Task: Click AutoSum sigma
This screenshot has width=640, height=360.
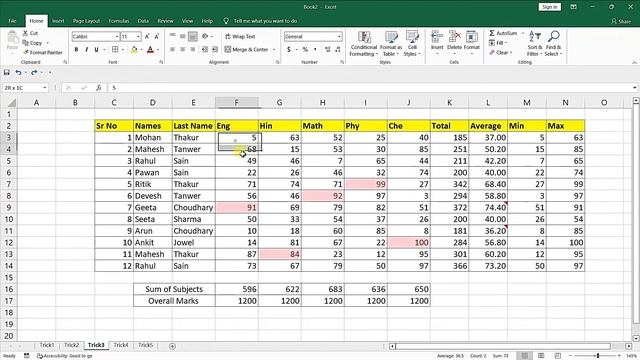Action: tap(492, 33)
